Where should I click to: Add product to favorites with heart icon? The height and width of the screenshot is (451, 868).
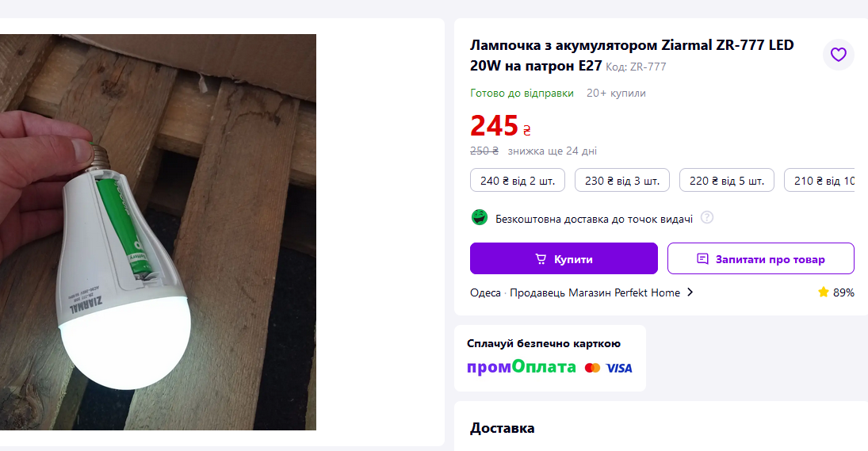[x=838, y=54]
